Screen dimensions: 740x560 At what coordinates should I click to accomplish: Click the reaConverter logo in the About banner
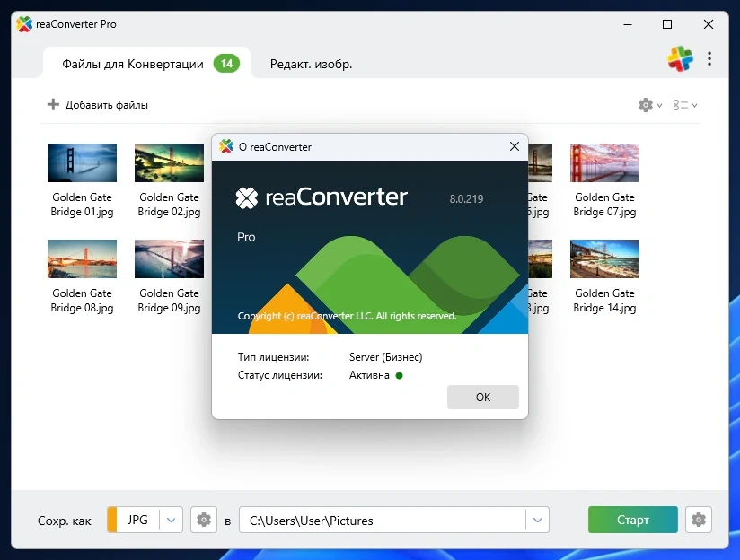[322, 197]
